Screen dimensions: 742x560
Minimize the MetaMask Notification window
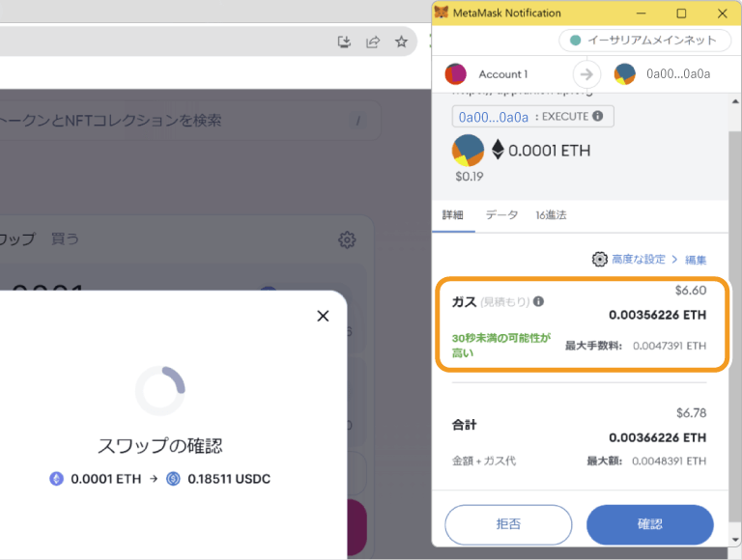pos(642,14)
